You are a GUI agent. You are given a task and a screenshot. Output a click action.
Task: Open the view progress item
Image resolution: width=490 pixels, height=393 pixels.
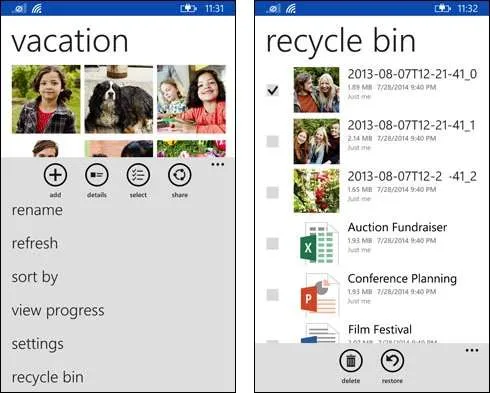[x=58, y=311]
